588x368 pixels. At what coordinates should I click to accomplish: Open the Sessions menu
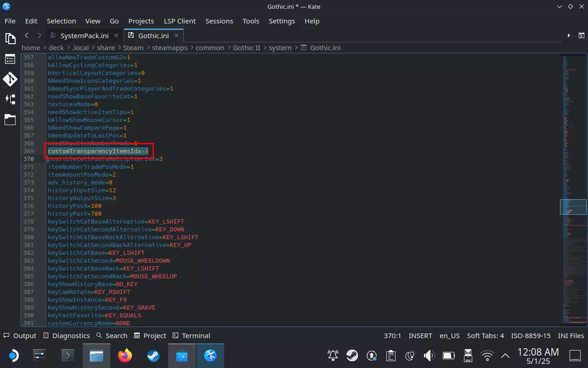coord(219,21)
